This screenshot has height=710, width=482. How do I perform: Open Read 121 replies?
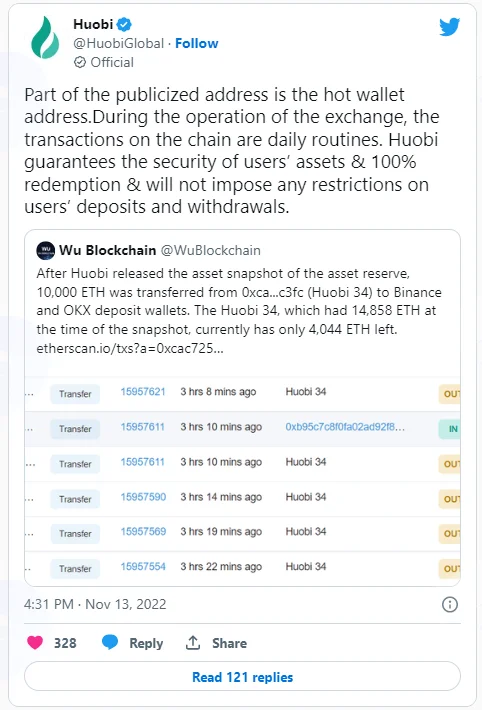[242, 677]
